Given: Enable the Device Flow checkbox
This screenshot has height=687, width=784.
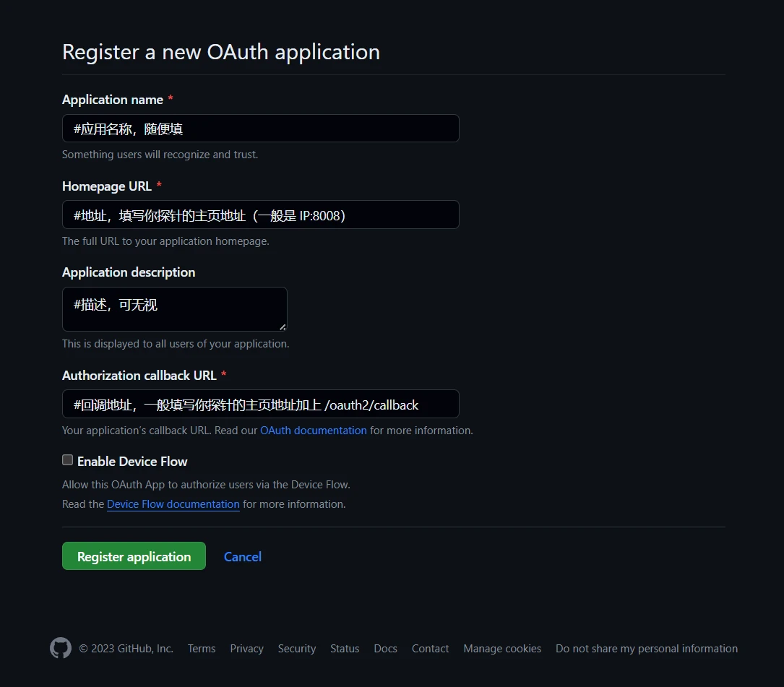Looking at the screenshot, I should coord(68,460).
